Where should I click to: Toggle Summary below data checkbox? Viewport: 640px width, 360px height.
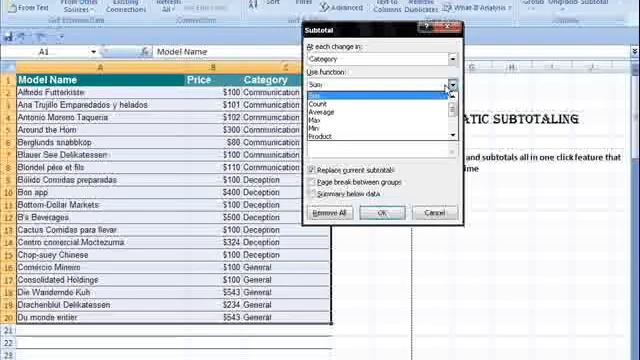point(311,193)
